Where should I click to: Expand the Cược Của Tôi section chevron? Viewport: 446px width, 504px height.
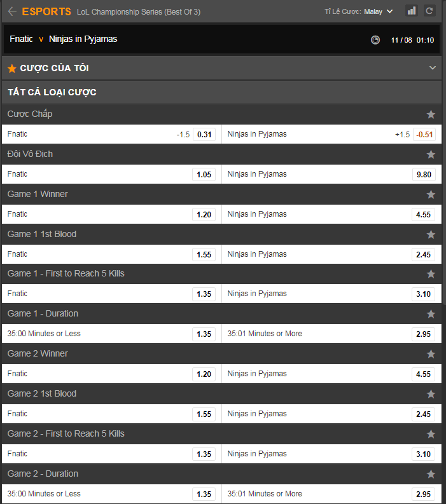point(433,68)
